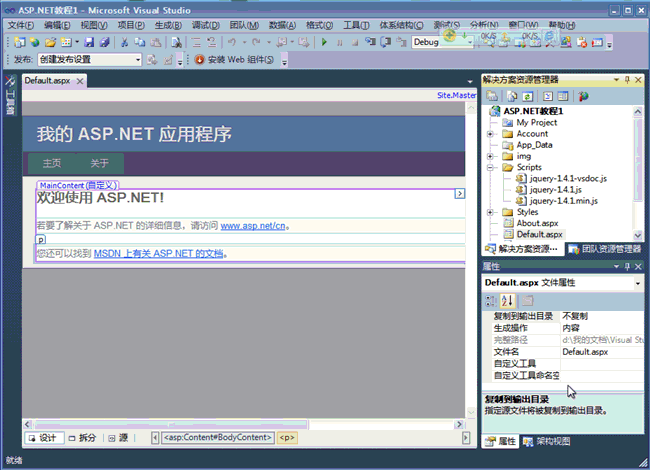Open the 编辑(E) menu
Image resolution: width=650 pixels, height=470 pixels.
coord(57,25)
